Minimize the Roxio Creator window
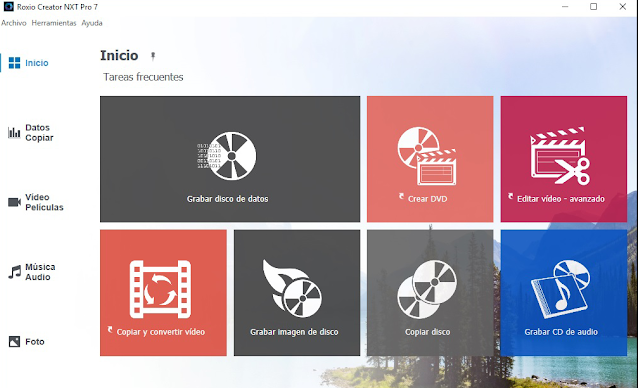The width and height of the screenshot is (638, 388). click(x=565, y=7)
